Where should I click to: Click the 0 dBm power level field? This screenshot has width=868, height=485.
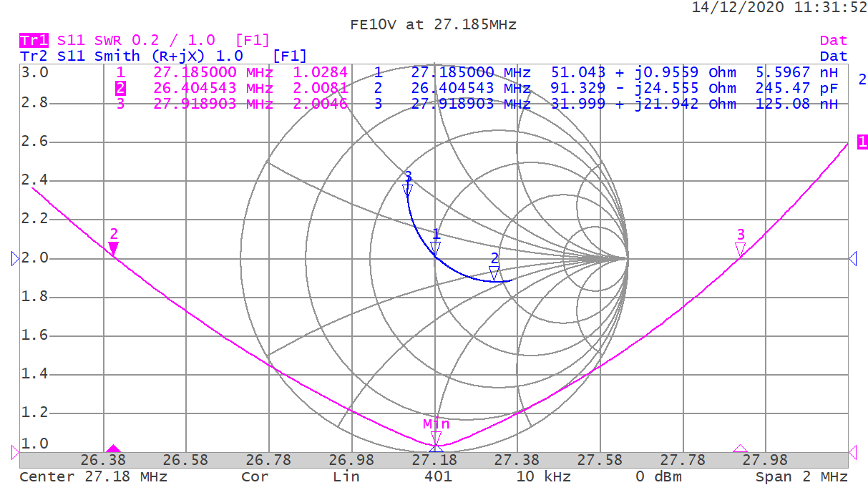(658, 476)
